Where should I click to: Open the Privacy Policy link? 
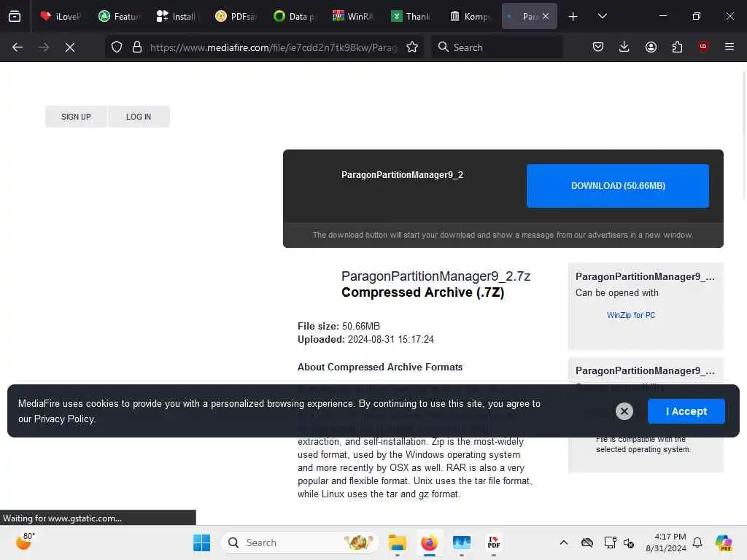[x=64, y=419]
